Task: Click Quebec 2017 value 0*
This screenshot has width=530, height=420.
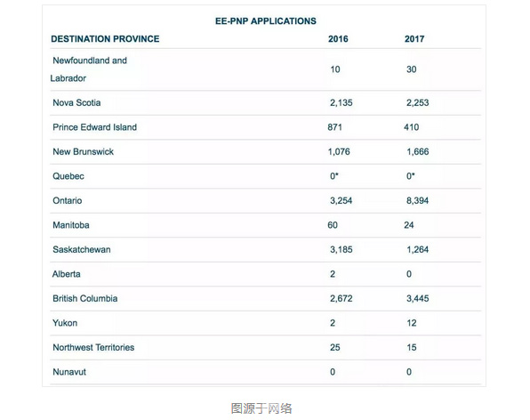Action: [411, 176]
